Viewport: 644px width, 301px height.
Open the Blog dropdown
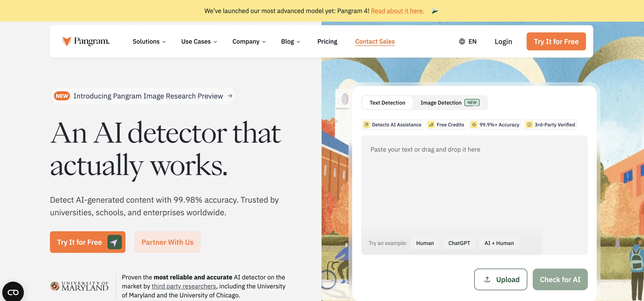pyautogui.click(x=291, y=41)
